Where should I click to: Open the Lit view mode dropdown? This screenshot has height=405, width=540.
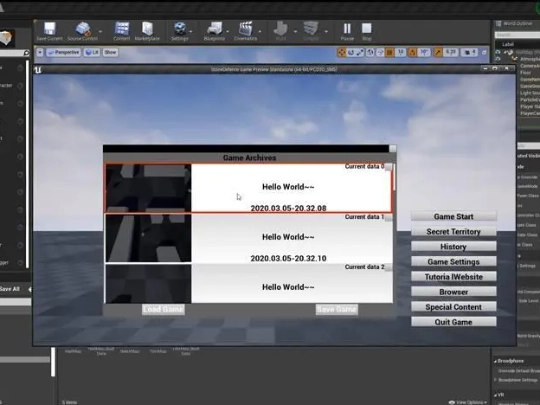coord(92,52)
